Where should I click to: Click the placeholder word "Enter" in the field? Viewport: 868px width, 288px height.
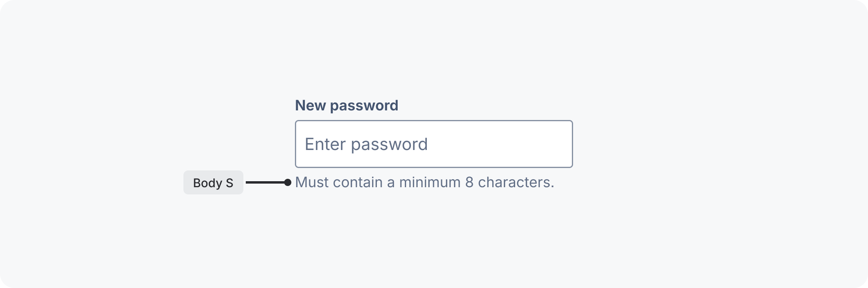pos(325,144)
